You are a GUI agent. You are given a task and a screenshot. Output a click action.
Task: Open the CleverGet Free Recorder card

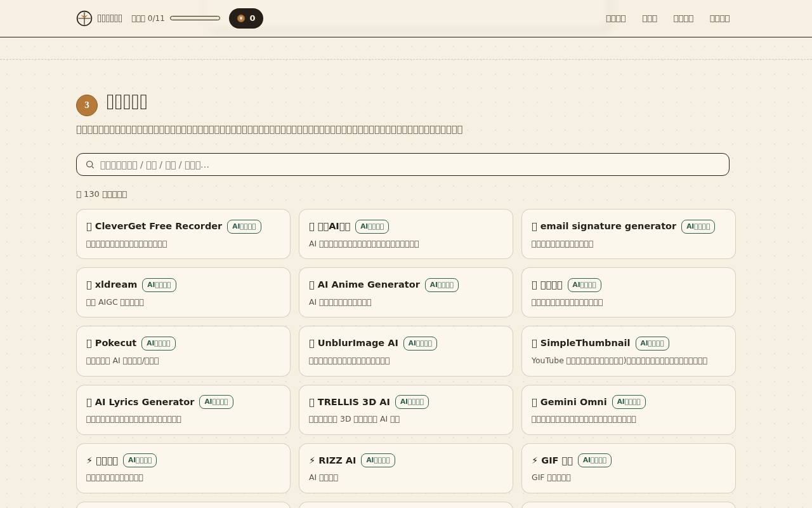[x=183, y=234]
